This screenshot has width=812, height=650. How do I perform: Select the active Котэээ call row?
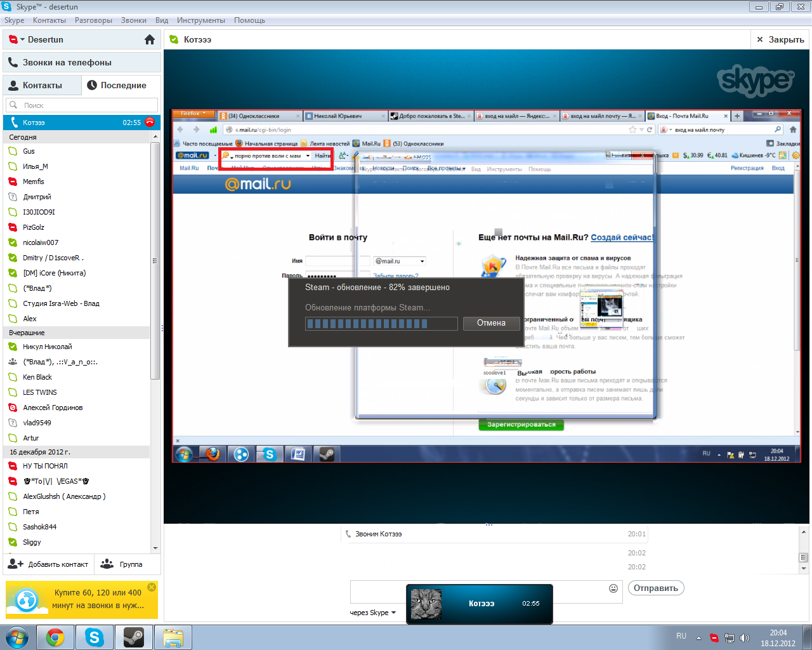tap(82, 122)
